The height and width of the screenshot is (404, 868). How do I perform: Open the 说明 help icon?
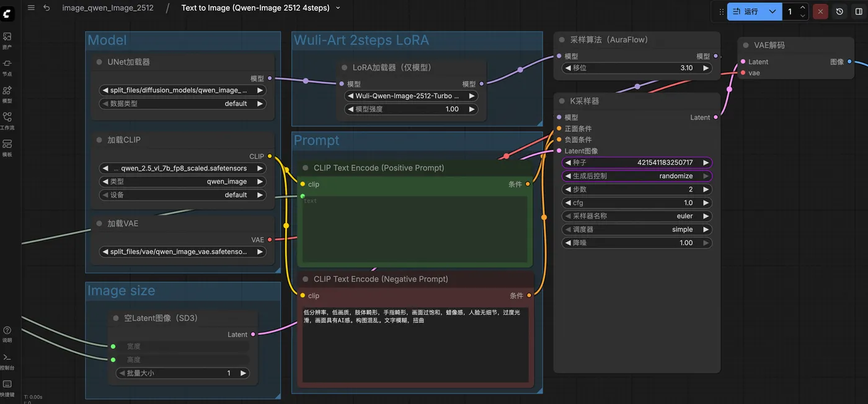point(7,334)
